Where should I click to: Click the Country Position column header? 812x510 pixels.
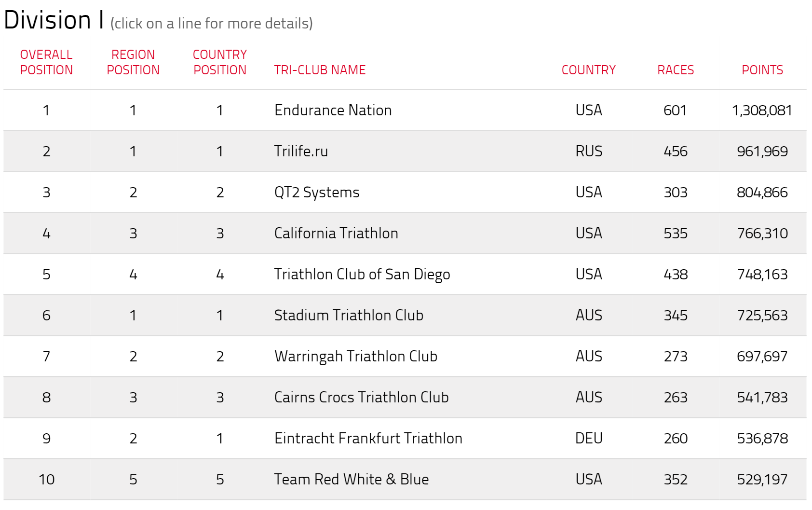(220, 62)
